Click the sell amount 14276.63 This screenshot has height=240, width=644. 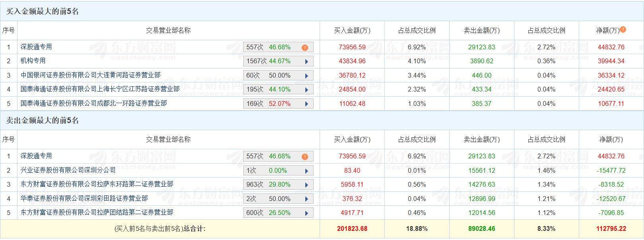pos(482,184)
